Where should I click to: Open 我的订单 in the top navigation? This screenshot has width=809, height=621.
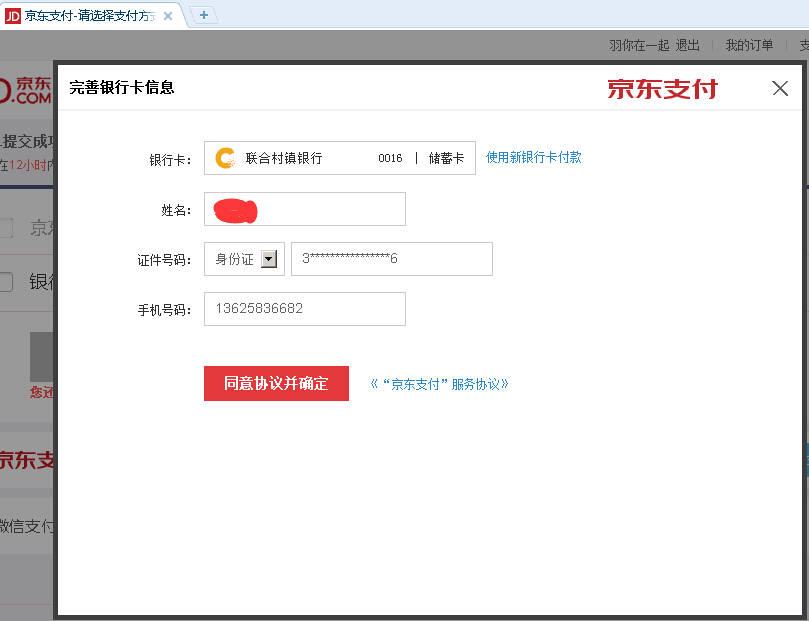749,45
